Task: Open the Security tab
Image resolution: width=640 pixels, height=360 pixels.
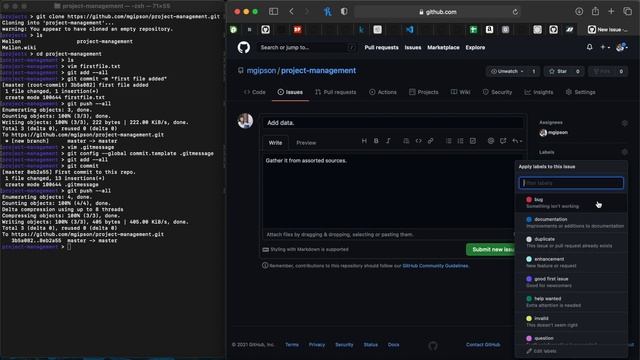Action: pos(497,92)
